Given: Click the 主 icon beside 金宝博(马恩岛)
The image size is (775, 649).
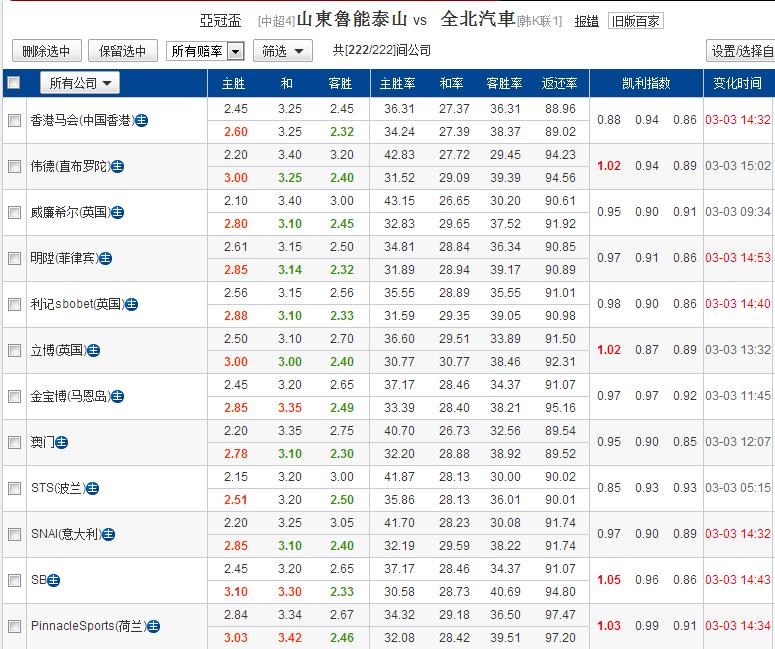Looking at the screenshot, I should pyautogui.click(x=117, y=396).
